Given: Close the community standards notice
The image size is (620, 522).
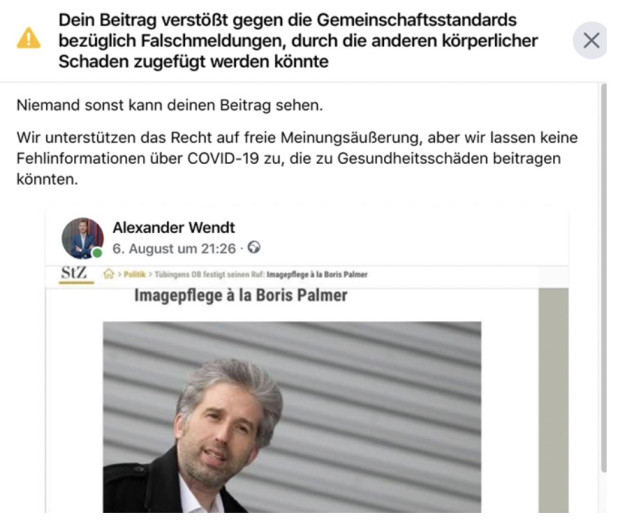Looking at the screenshot, I should pos(591,40).
